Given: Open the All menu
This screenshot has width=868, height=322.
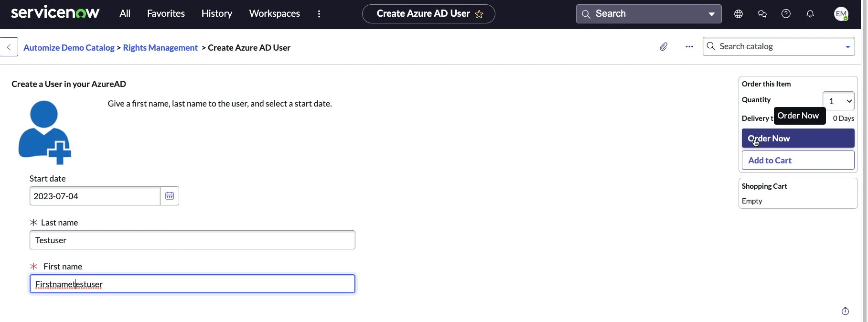Looking at the screenshot, I should (x=125, y=13).
